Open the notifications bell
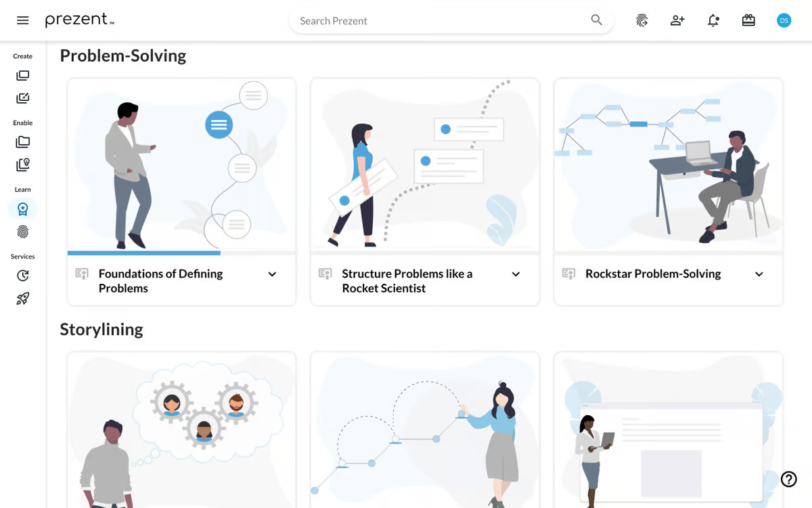This screenshot has height=508, width=812. point(713,20)
